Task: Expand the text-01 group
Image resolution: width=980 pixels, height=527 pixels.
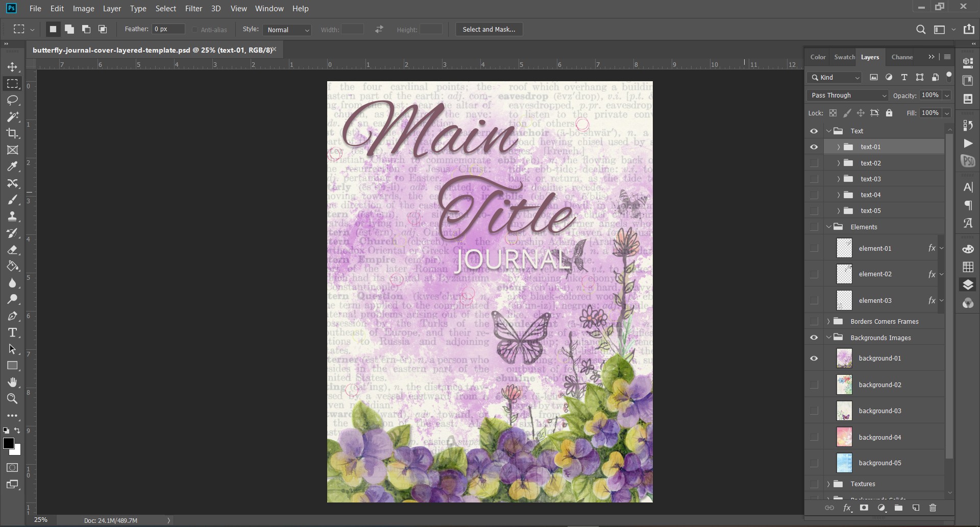Action: [x=838, y=147]
